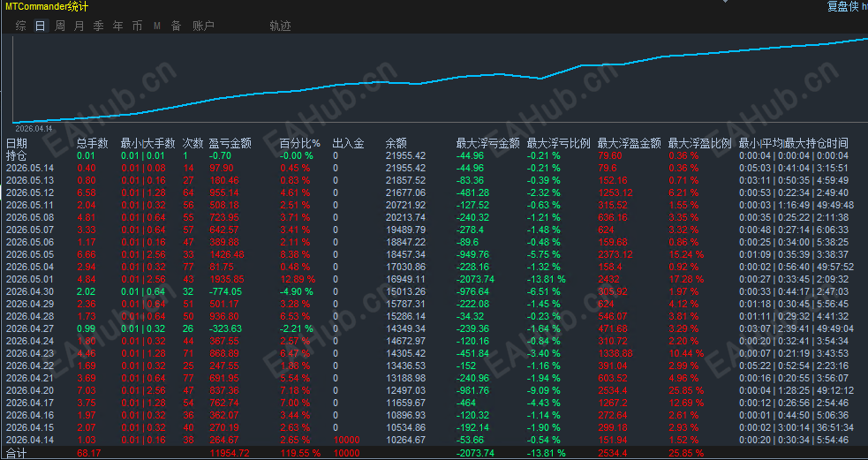
Task: Select the 2026.05.13 date row
Action: point(29,180)
